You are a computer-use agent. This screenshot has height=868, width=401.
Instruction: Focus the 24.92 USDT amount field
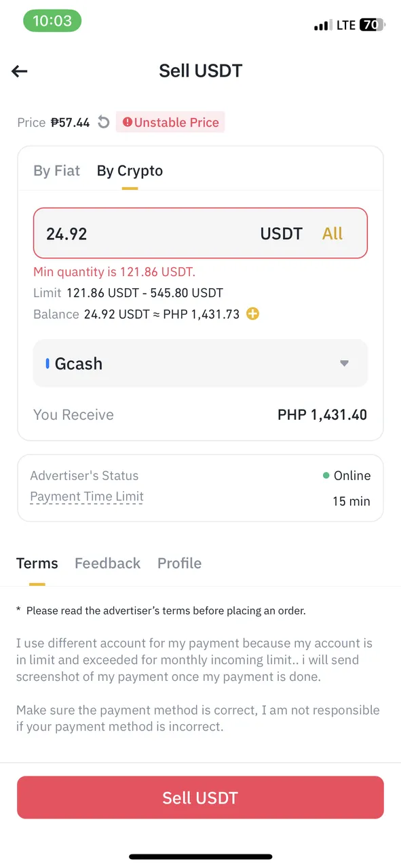200,233
